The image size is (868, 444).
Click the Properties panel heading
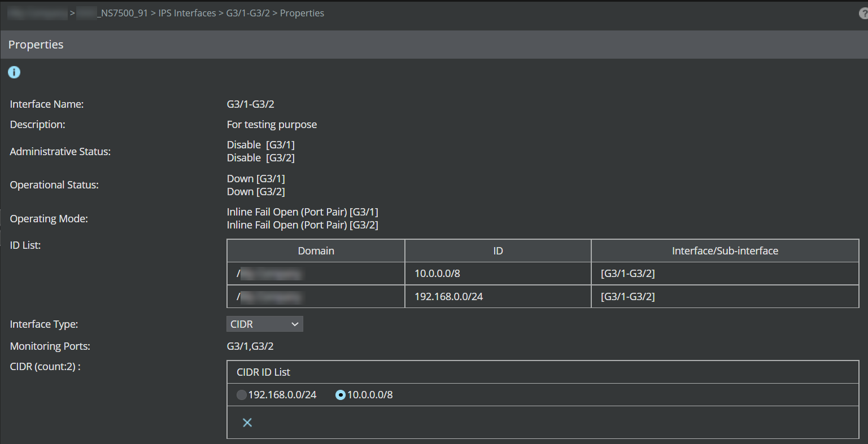point(36,45)
